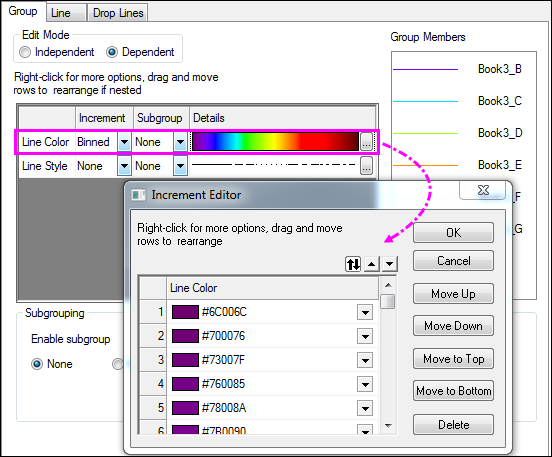Click the small move-up triangle icon
552x457 pixels.
(372, 264)
